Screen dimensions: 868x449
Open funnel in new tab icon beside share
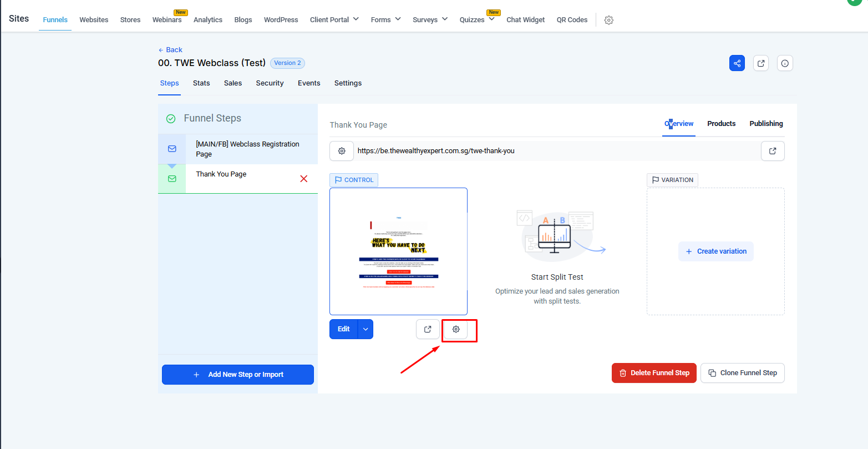[x=761, y=63]
